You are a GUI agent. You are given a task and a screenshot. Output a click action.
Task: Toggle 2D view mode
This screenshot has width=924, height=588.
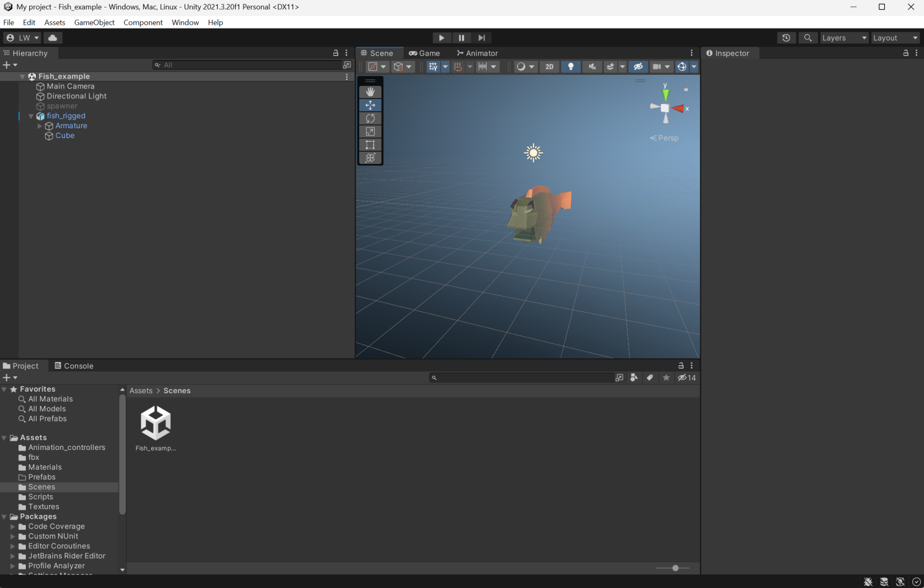pos(549,67)
